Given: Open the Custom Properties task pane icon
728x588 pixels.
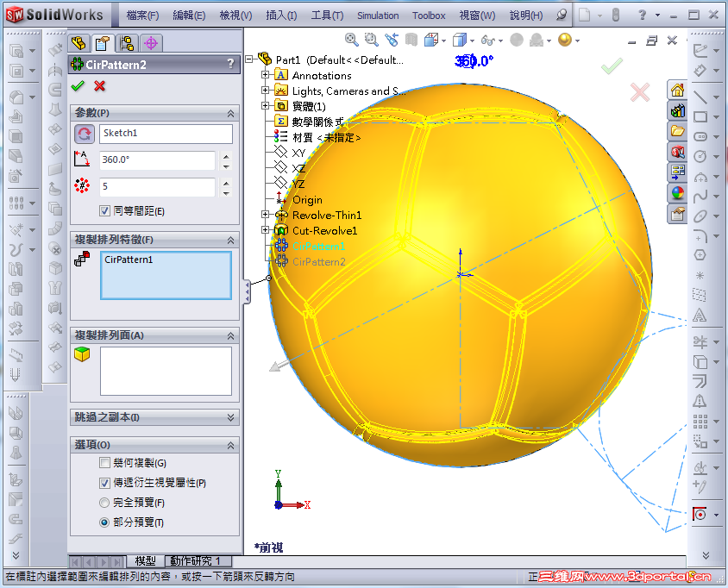Looking at the screenshot, I should pos(678,214).
